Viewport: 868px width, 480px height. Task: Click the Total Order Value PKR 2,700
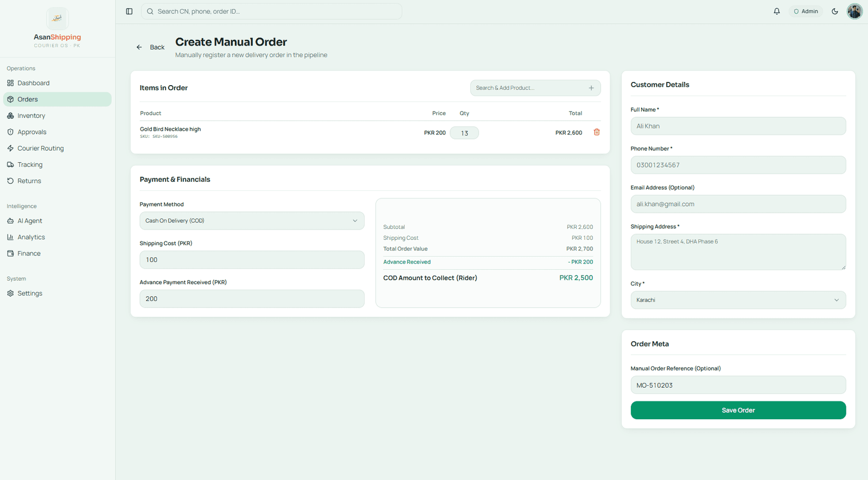tap(579, 249)
